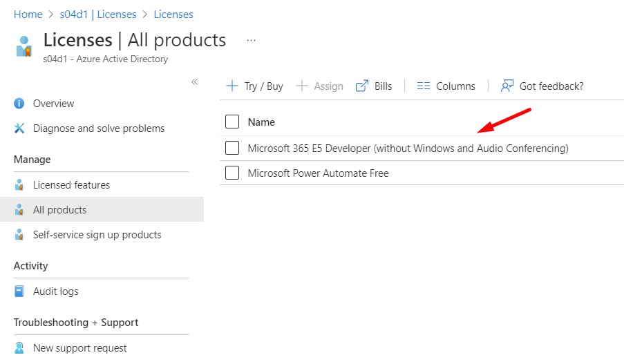The width and height of the screenshot is (624, 364).
Task: Select All products in the Manage menu
Action: point(59,210)
